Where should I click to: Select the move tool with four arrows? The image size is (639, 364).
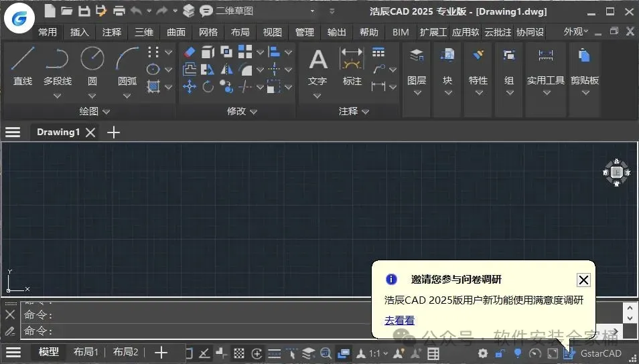[190, 87]
